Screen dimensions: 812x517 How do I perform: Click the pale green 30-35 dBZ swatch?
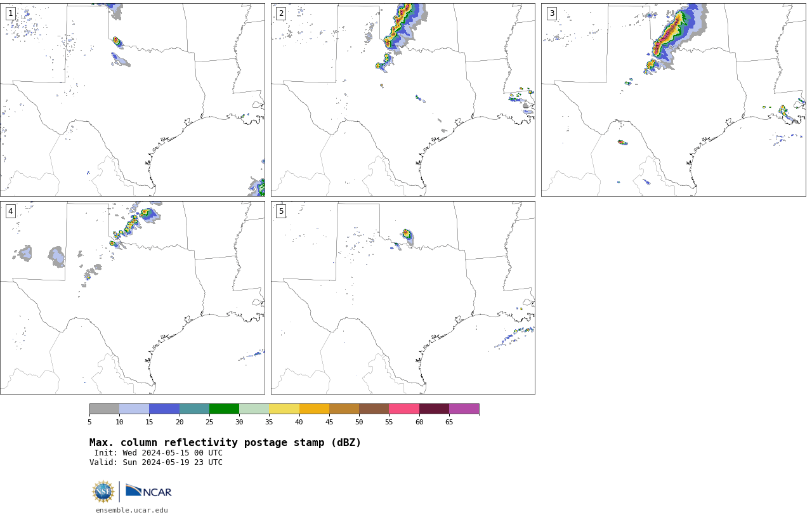click(254, 409)
